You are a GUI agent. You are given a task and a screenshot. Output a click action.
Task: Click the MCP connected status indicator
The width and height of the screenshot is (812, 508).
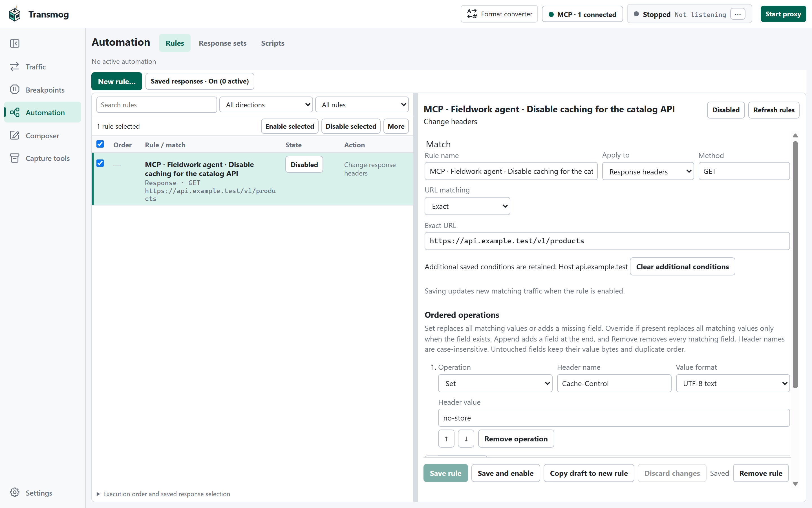[x=582, y=14]
